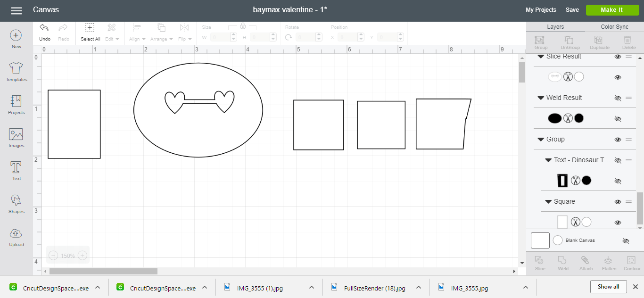
Task: Click Dinosaur text black color swatch
Action: tap(586, 180)
